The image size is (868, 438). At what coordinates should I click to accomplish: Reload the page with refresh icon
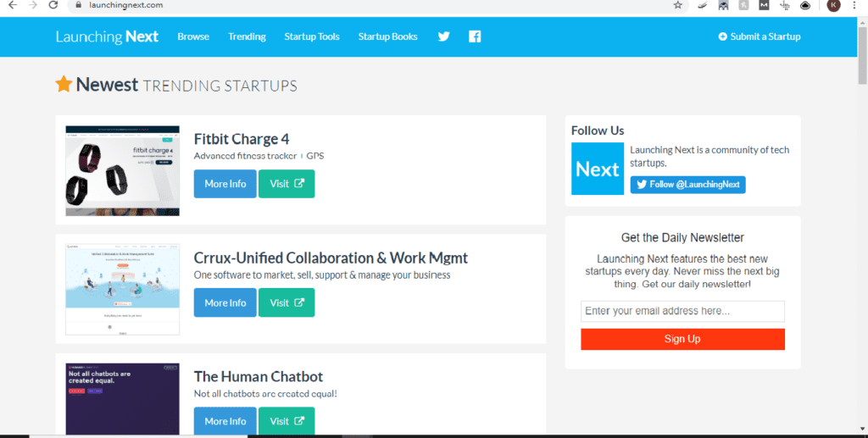point(53,5)
